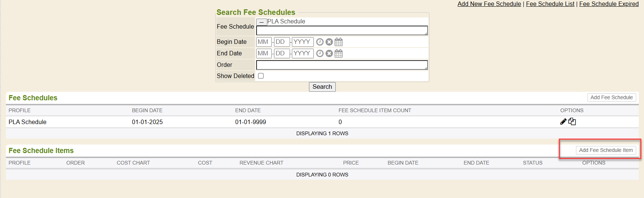Open the Begin Date calendar picker

338,42
